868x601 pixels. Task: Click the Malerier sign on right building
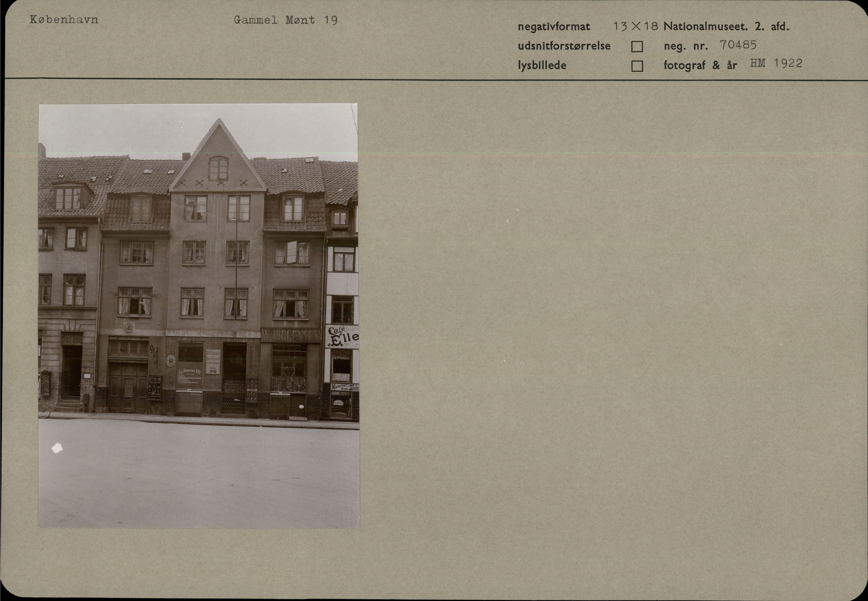point(345,387)
